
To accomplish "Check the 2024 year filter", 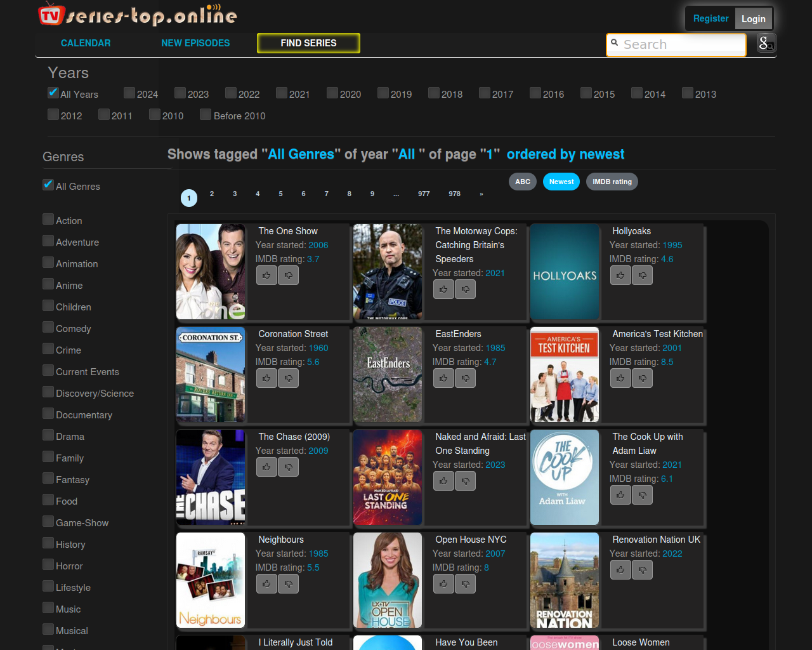I will [x=129, y=93].
